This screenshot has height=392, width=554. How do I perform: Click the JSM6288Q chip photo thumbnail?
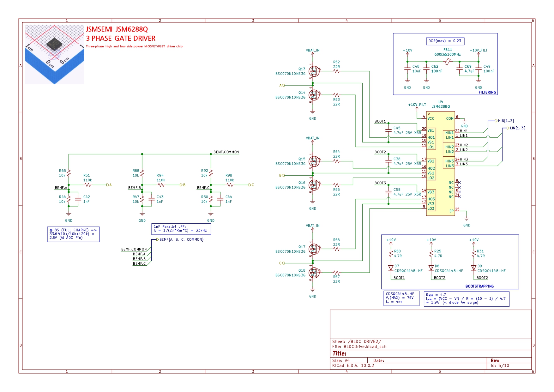[54, 54]
